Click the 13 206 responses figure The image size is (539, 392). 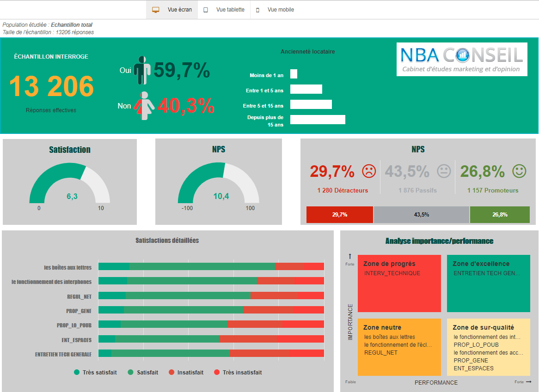point(52,86)
